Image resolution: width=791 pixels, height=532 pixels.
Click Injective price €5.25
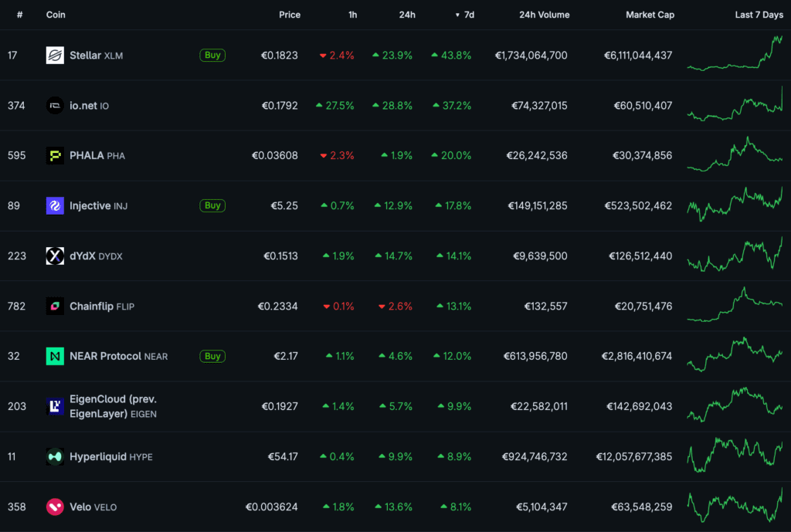284,205
